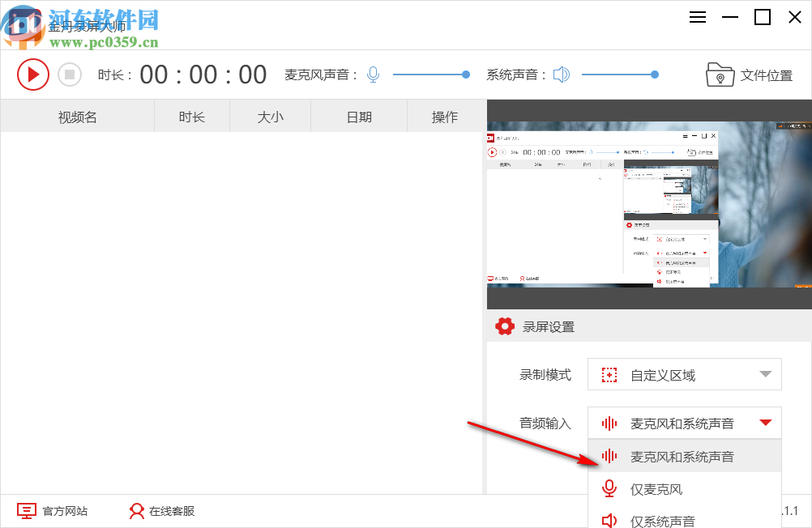Sort videos by clicking the 日期 column
812x528 pixels.
pos(357,116)
